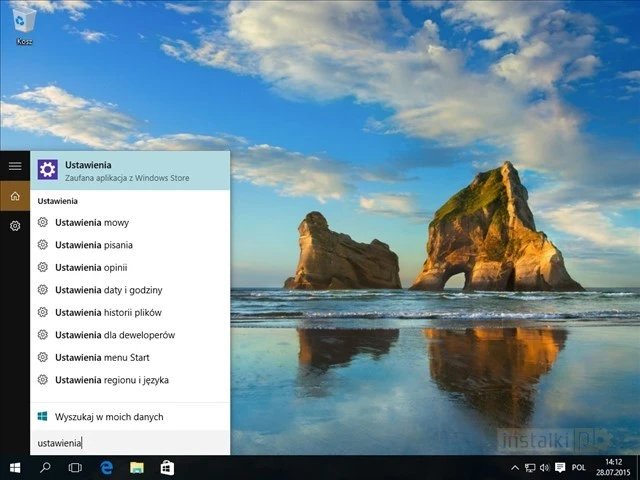The width and height of the screenshot is (640, 480).
Task: Launch Microsoft Edge from the taskbar
Action: pyautogui.click(x=106, y=467)
